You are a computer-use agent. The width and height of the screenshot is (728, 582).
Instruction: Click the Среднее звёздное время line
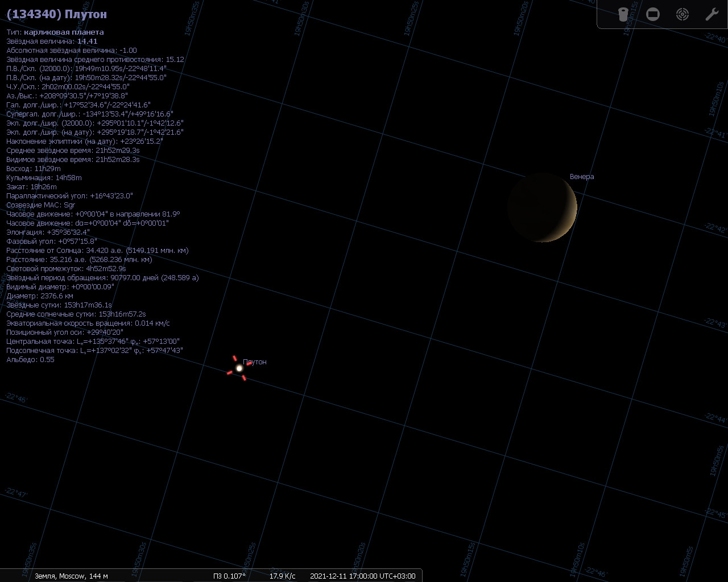tap(73, 151)
